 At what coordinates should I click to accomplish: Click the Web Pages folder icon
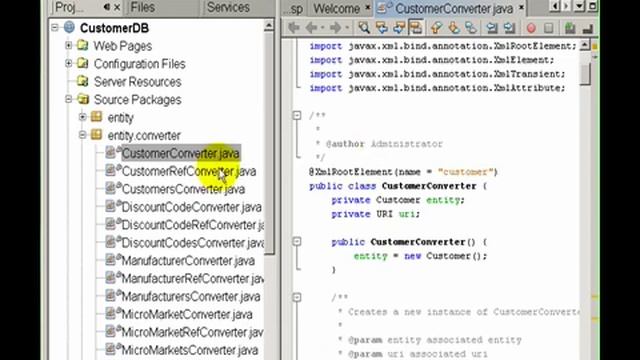coord(83,45)
